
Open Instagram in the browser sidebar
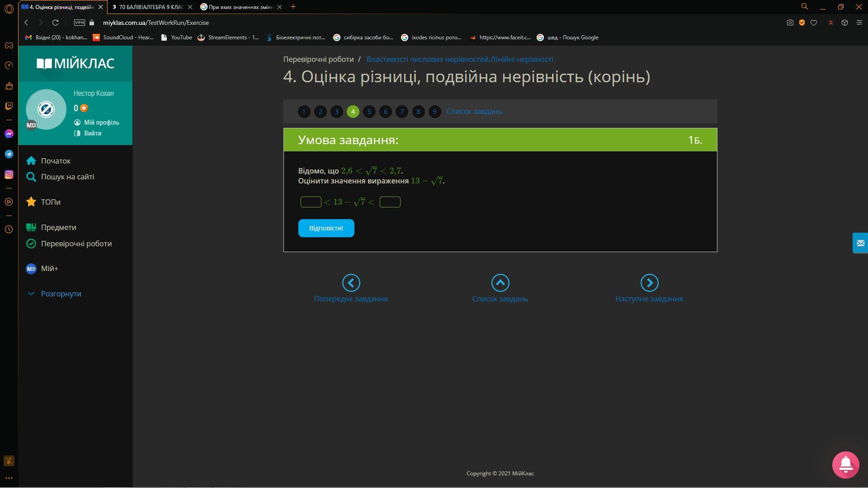click(x=9, y=174)
